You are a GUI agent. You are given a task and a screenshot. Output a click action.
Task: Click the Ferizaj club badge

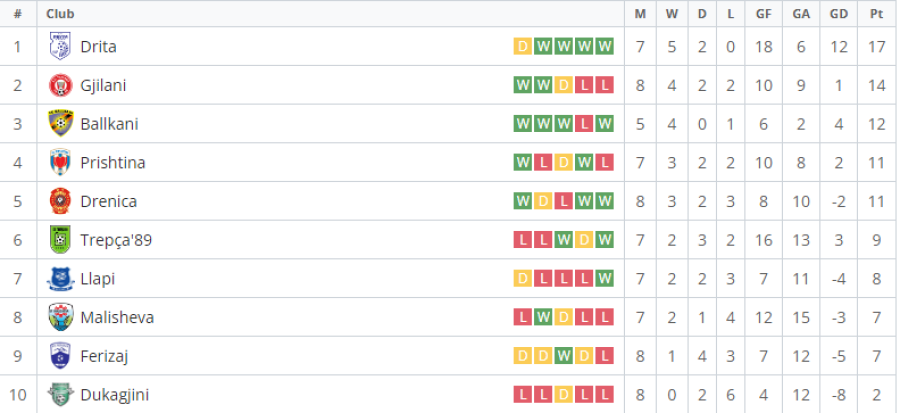60,356
